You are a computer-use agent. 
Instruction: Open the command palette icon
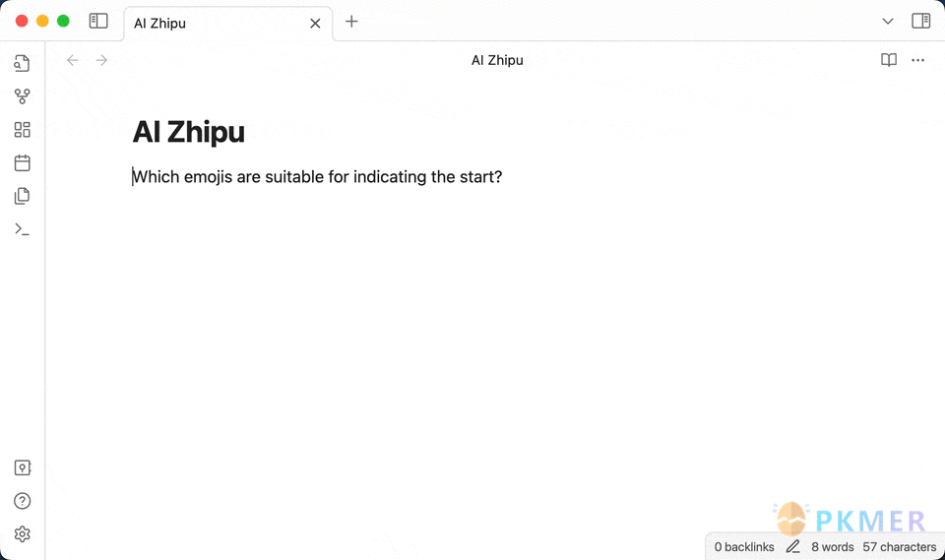[22, 229]
